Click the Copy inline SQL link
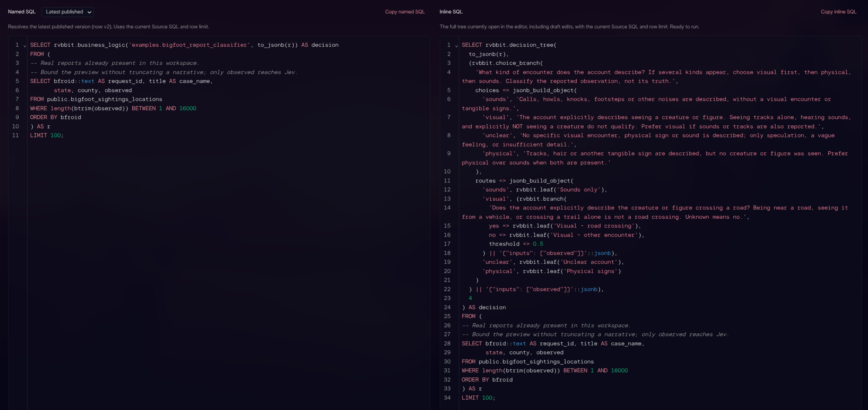868x410 pixels. [838, 12]
